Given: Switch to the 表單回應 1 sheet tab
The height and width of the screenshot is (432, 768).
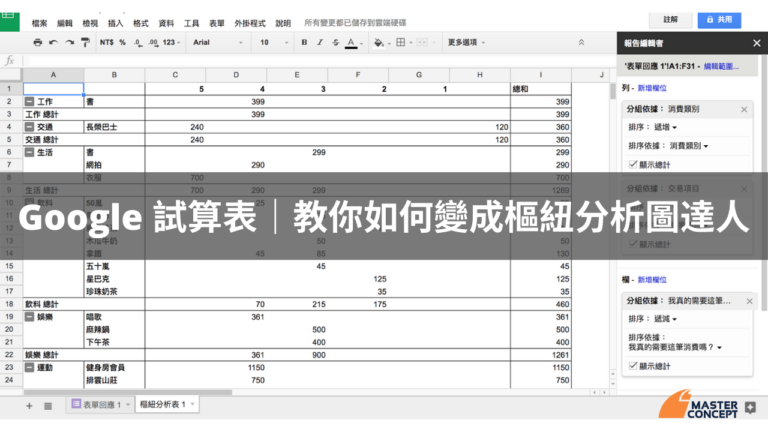Looking at the screenshot, I should tap(100, 405).
